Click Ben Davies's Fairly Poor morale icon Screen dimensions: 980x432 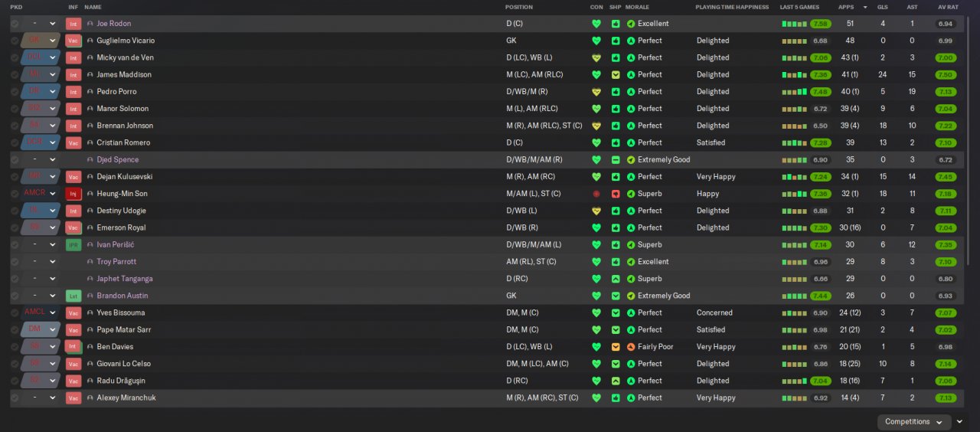631,347
